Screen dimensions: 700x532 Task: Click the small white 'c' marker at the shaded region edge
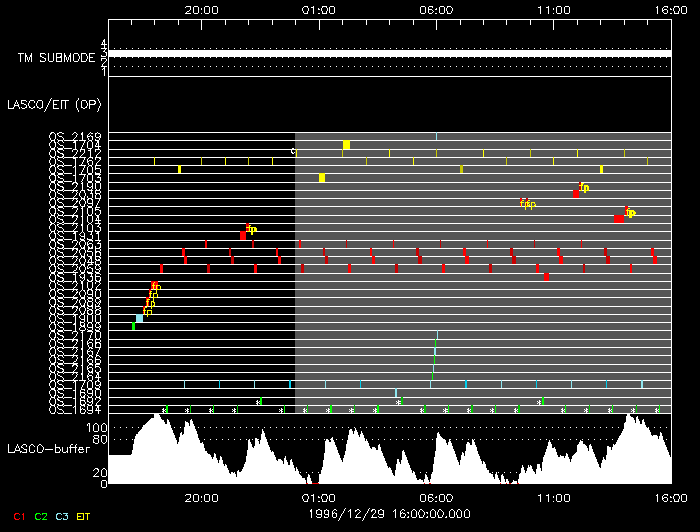pyautogui.click(x=293, y=152)
